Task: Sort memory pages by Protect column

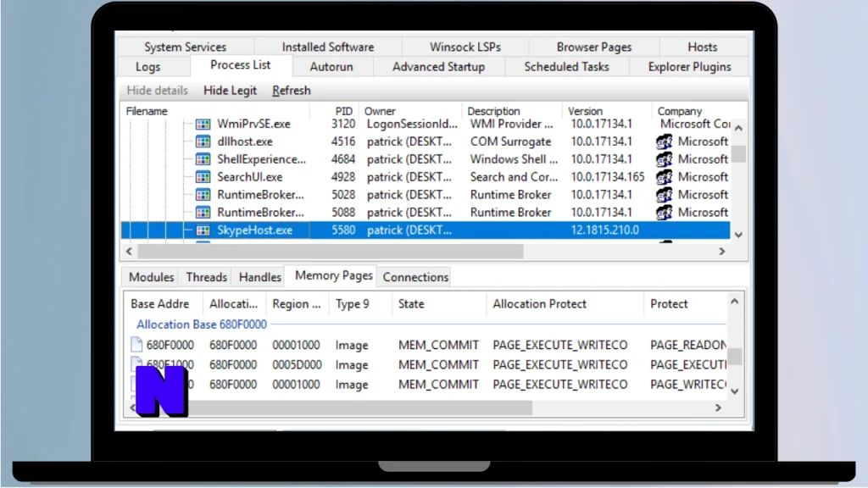Action: (686, 304)
